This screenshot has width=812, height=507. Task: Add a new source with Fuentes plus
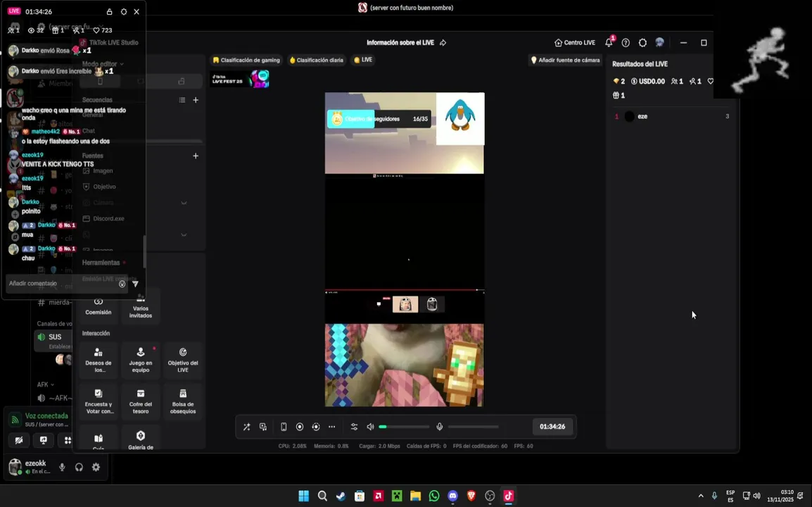pyautogui.click(x=196, y=156)
